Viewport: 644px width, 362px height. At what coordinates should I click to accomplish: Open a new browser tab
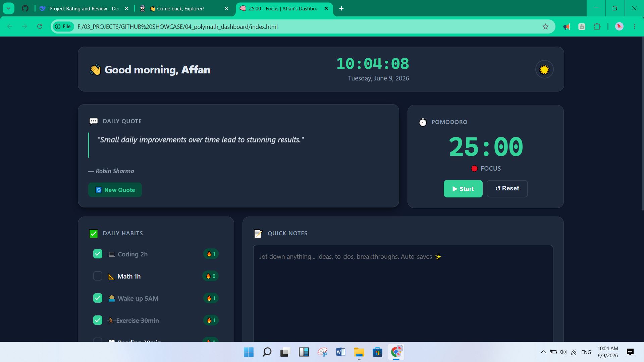341,8
